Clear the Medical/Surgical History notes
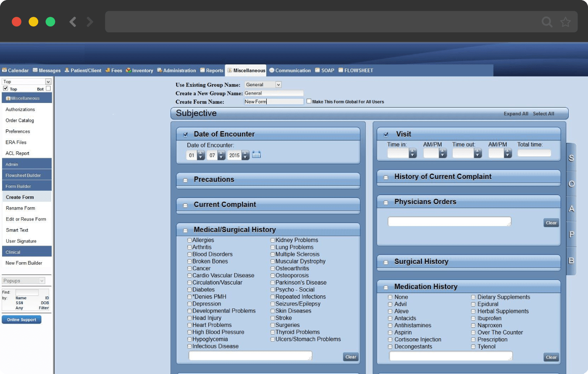This screenshot has height=374, width=588. coord(351,357)
